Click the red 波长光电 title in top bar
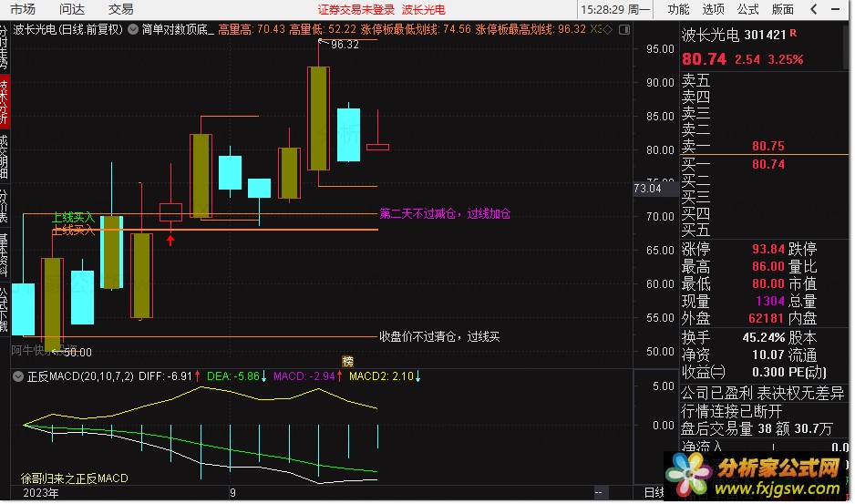The image size is (855, 504). click(x=424, y=10)
